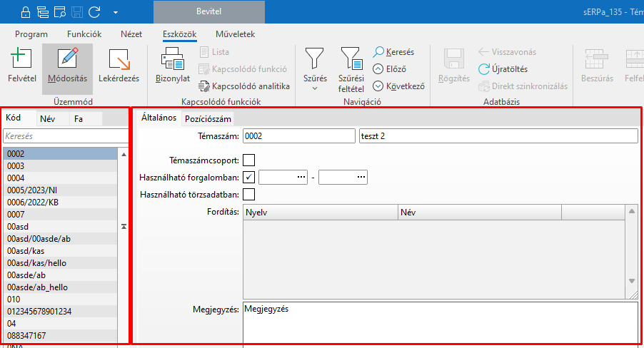The width and height of the screenshot is (644, 348).
Task: Open the start date picker ellipsis
Action: tap(301, 178)
